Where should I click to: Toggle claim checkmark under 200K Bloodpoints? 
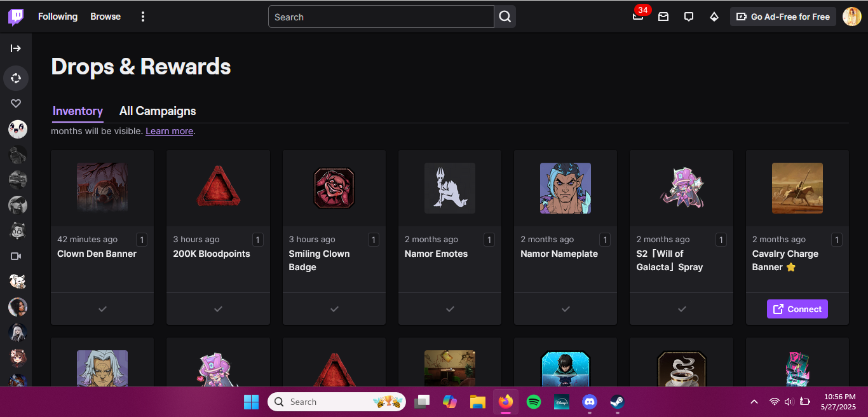tap(218, 309)
